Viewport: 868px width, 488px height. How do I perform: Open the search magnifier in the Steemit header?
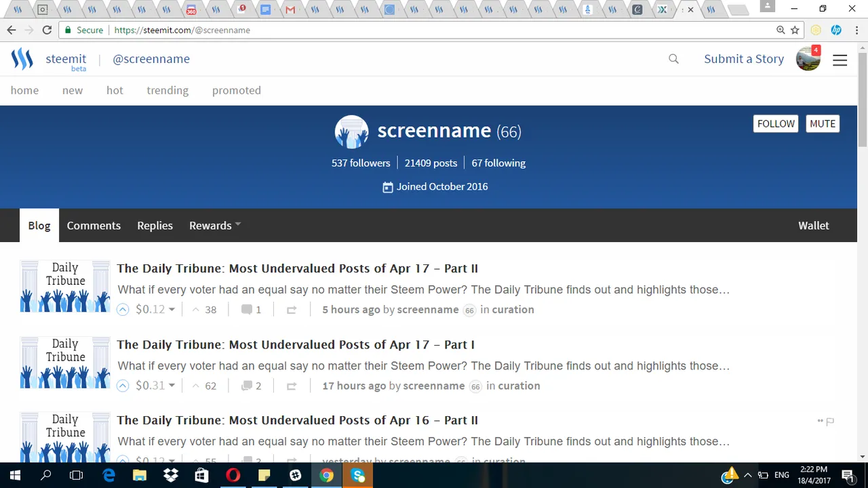tap(673, 59)
